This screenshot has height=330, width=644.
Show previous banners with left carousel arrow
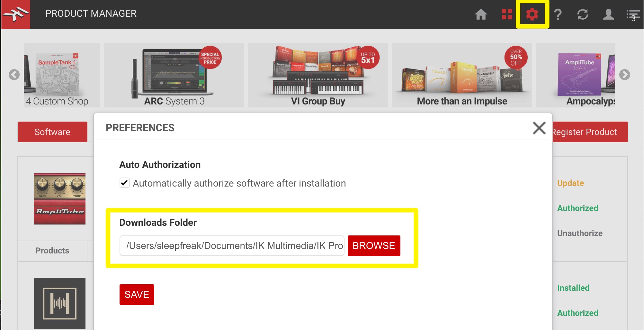(x=14, y=75)
